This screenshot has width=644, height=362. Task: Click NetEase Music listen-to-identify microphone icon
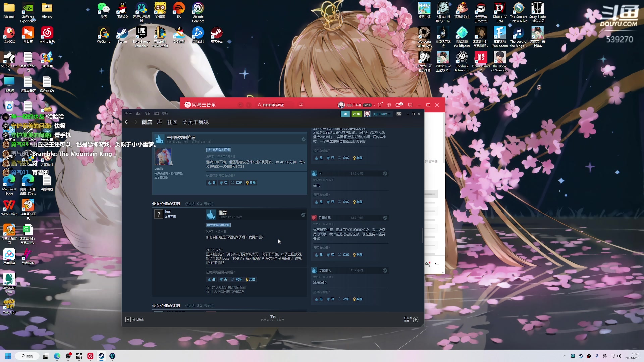tap(301, 105)
